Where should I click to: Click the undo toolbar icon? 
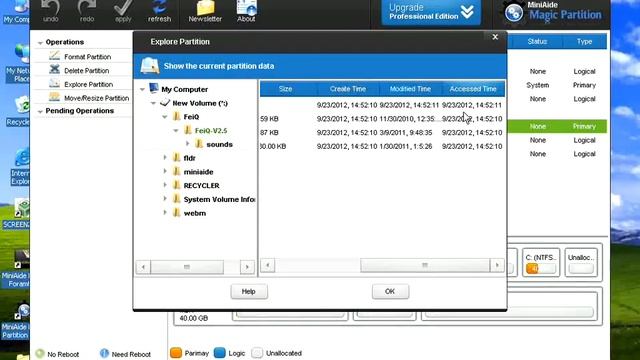point(51,11)
